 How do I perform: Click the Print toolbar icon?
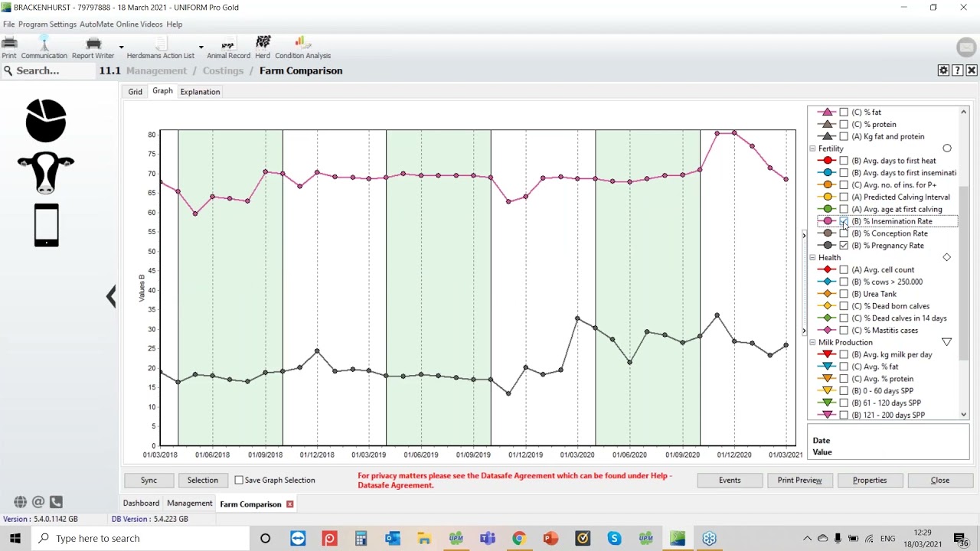(x=9, y=47)
